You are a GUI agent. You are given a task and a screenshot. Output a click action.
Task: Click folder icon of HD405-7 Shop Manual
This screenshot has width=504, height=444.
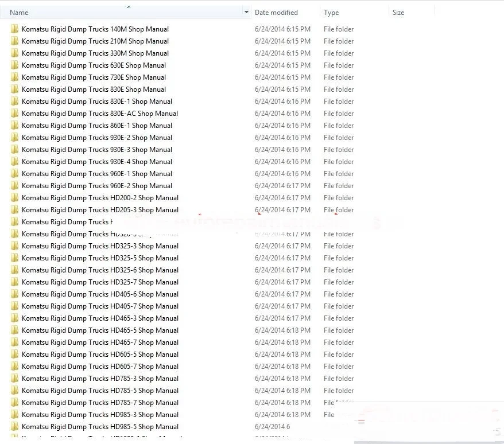[x=14, y=306]
